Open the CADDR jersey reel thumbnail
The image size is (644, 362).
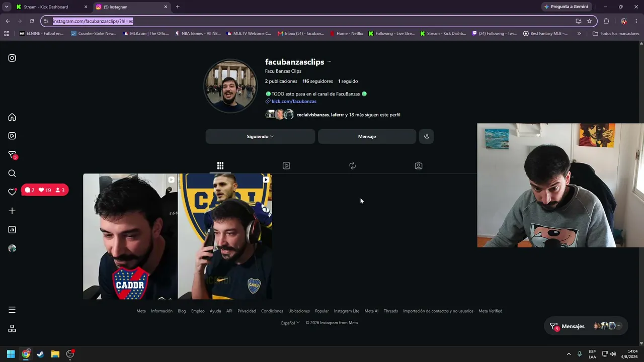(x=130, y=236)
